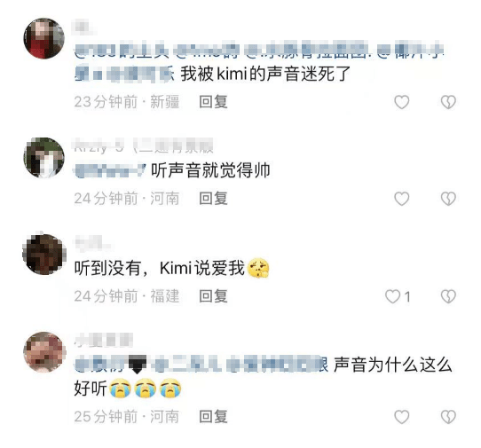Reply to the 24分钟前 福建 comment
Viewport: 481px width, 448px height.
[213, 296]
